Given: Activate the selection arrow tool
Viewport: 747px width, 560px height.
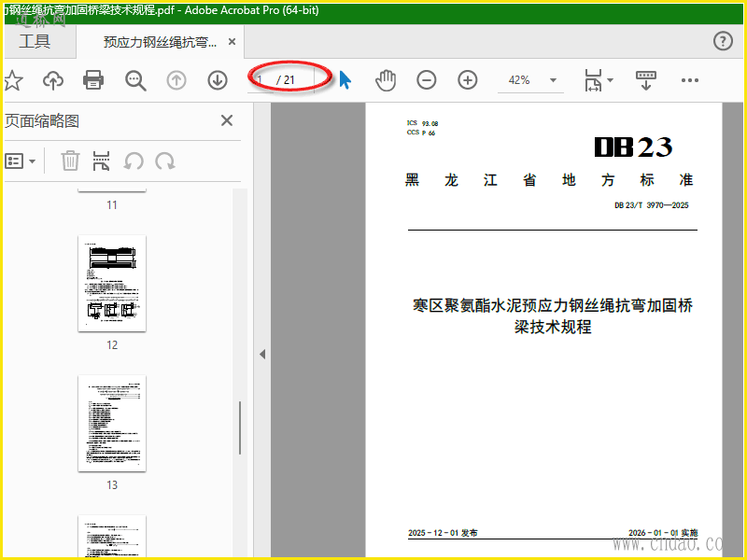Looking at the screenshot, I should (345, 80).
